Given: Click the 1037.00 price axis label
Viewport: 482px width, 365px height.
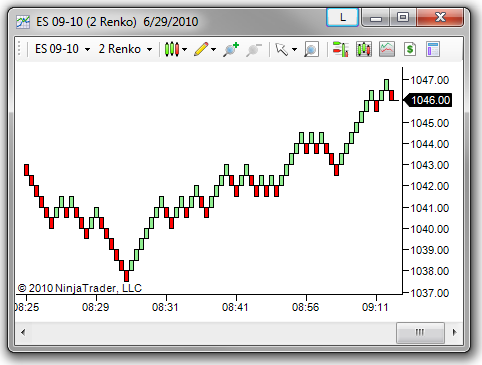Looking at the screenshot, I should point(430,293).
